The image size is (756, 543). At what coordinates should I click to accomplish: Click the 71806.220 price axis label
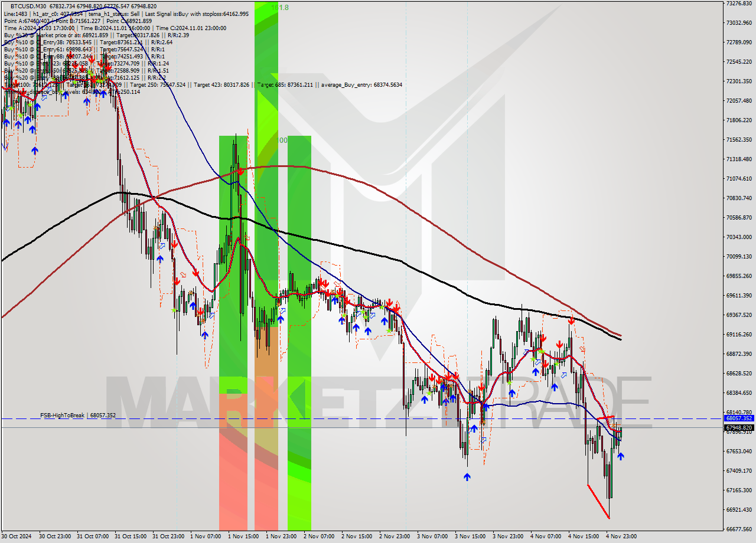(739, 120)
